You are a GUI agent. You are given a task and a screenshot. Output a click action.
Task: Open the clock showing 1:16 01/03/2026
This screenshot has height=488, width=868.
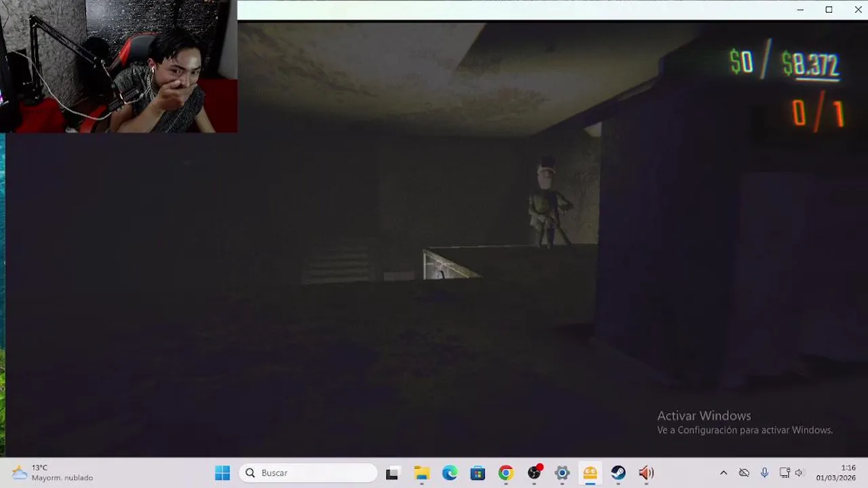[835, 473]
